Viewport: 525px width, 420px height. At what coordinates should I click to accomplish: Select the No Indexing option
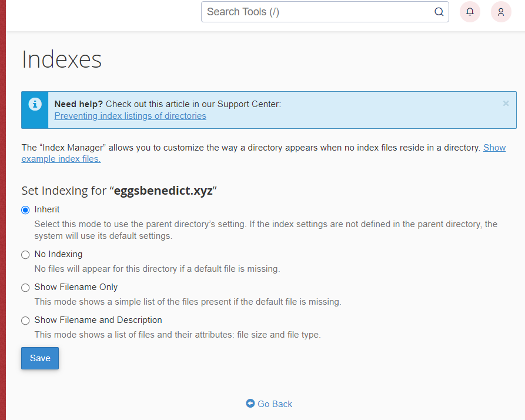[x=25, y=255]
